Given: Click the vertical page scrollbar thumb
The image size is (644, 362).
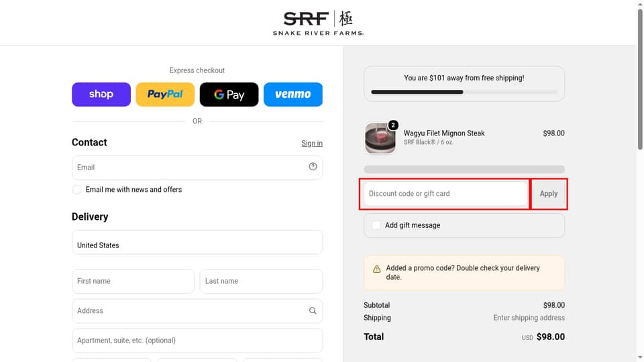Looking at the screenshot, I should pyautogui.click(x=640, y=79).
